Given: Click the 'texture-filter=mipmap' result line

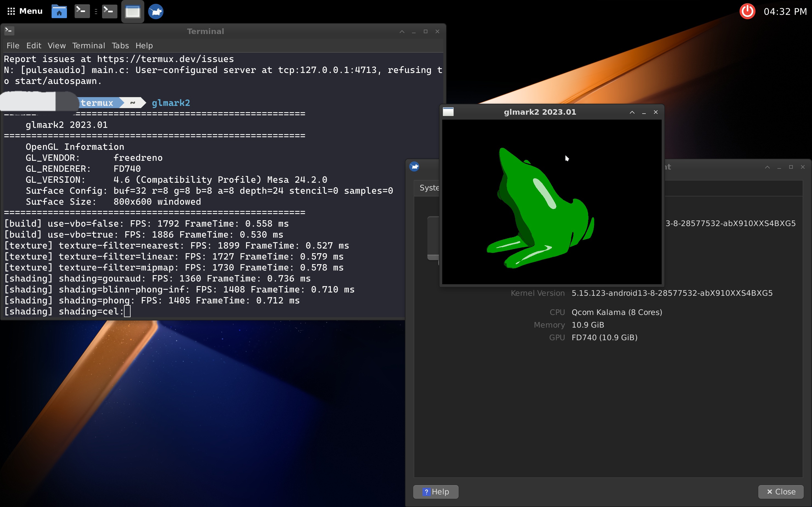Looking at the screenshot, I should point(174,267).
